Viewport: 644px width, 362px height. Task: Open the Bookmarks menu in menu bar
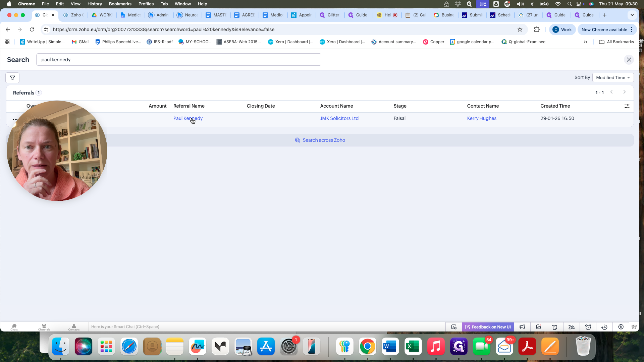(120, 4)
